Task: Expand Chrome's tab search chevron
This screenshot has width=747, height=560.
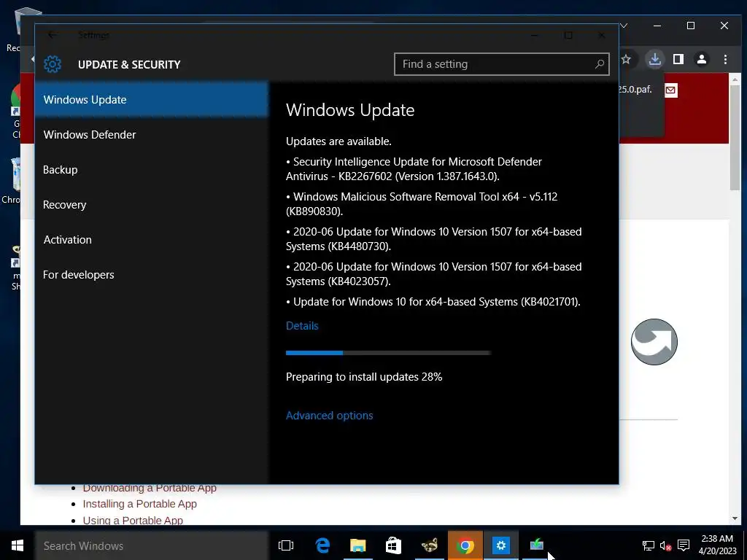Action: point(624,26)
